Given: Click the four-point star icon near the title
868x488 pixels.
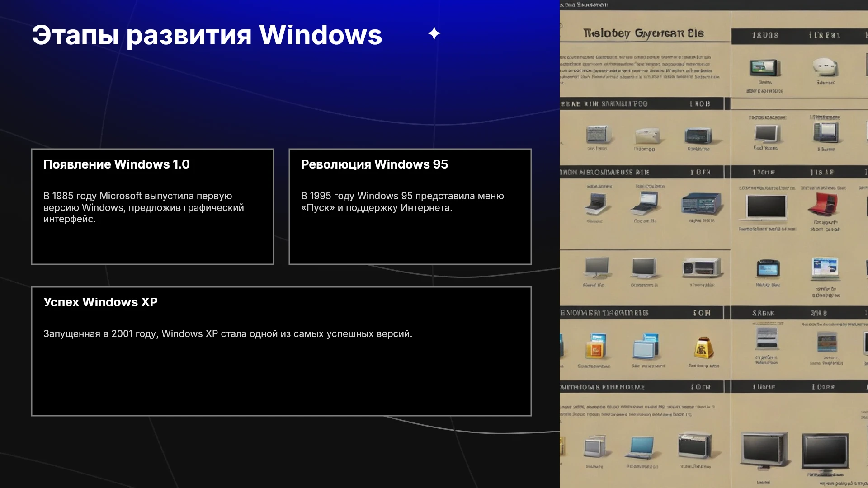Looking at the screenshot, I should click(x=434, y=33).
